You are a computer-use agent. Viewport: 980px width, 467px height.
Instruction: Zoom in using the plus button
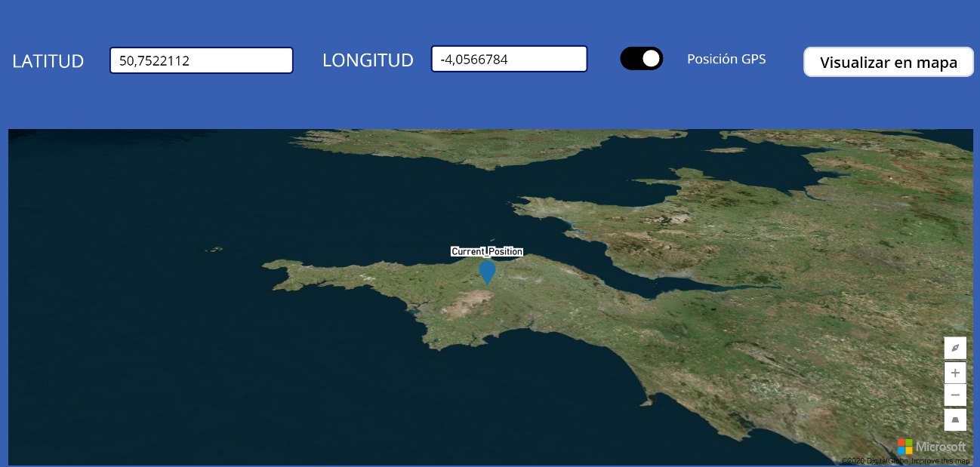tap(955, 373)
